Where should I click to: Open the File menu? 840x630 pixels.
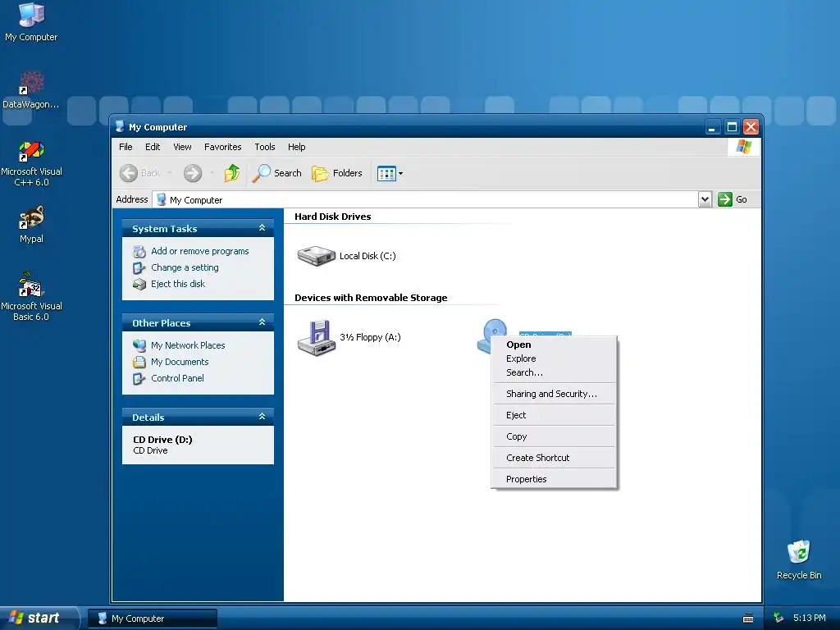(x=126, y=147)
